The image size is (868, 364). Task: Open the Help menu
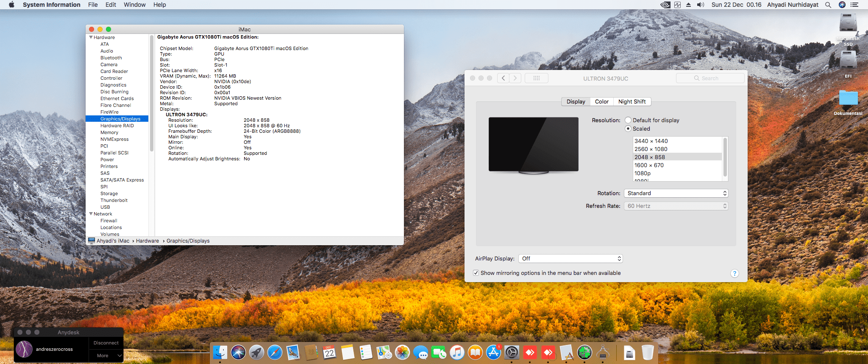click(x=159, y=5)
